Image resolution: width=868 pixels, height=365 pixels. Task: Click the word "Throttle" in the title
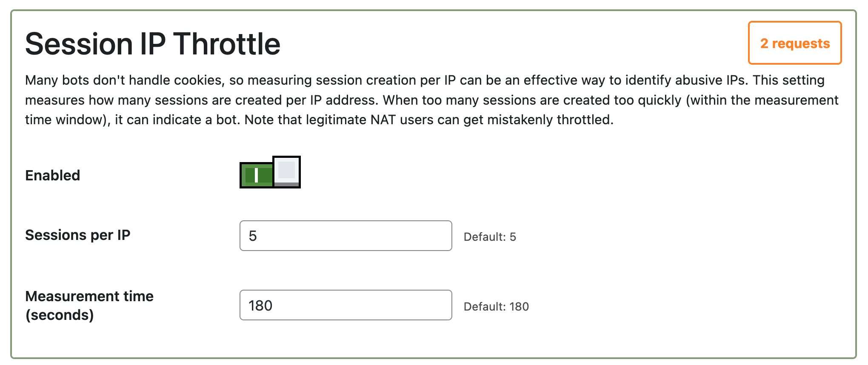(x=227, y=44)
